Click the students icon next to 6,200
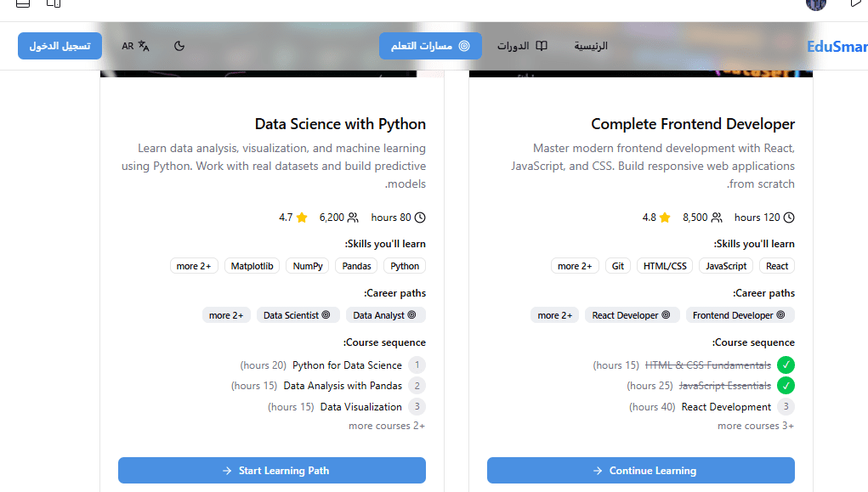This screenshot has height=492, width=868. pos(353,218)
